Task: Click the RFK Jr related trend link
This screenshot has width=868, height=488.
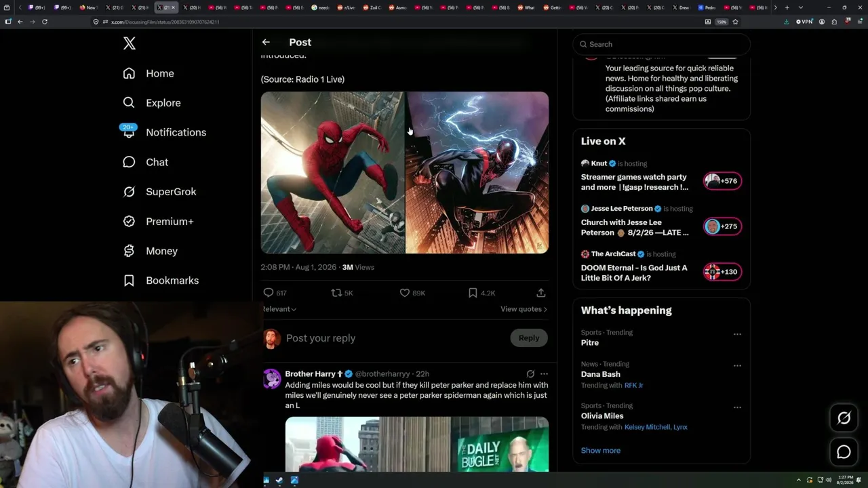Action: click(634, 386)
